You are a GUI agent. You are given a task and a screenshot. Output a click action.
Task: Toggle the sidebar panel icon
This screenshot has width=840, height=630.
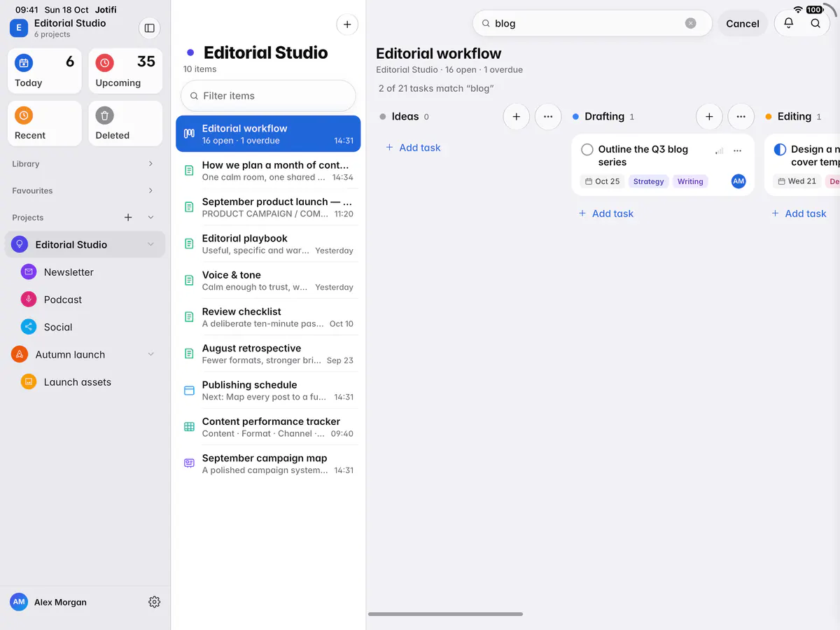click(x=149, y=28)
